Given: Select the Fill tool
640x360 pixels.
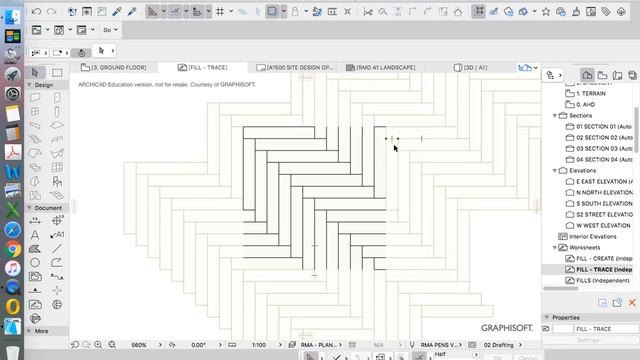Looking at the screenshot, I should tap(35, 249).
